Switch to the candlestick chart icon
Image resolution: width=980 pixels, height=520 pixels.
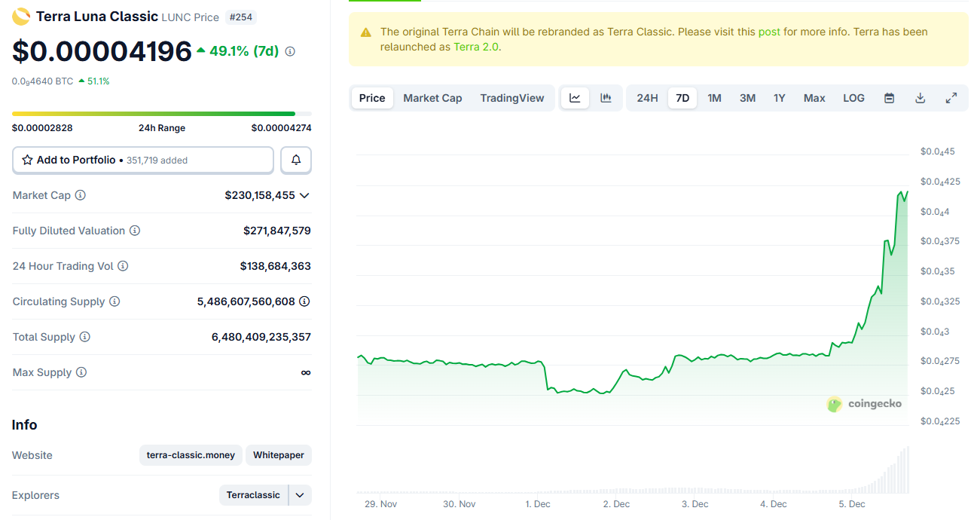pos(606,97)
